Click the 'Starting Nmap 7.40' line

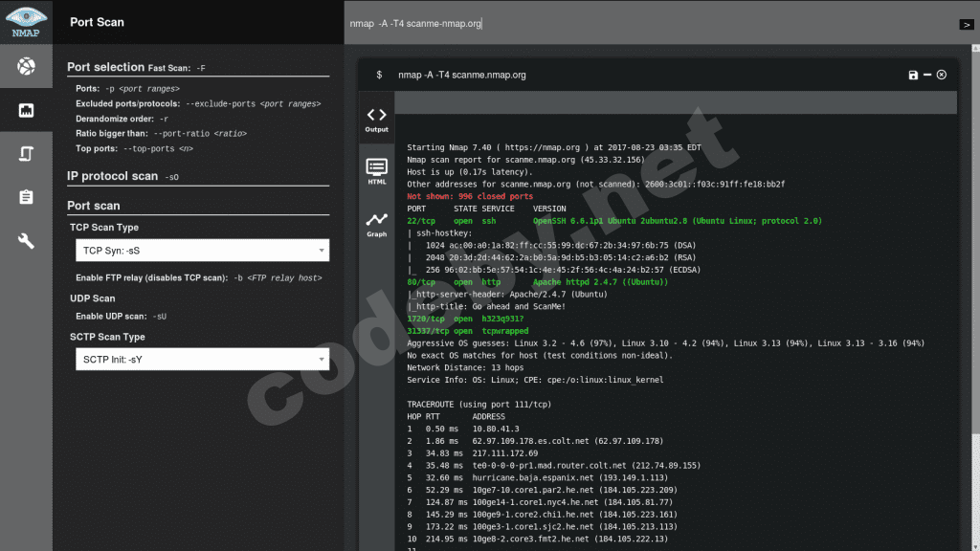click(x=554, y=147)
